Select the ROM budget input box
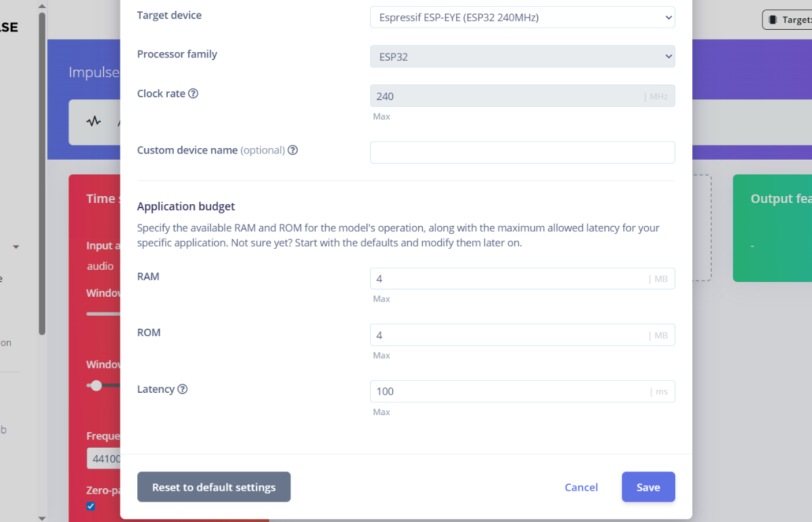Viewport: 812px width, 522px height. tap(507, 335)
